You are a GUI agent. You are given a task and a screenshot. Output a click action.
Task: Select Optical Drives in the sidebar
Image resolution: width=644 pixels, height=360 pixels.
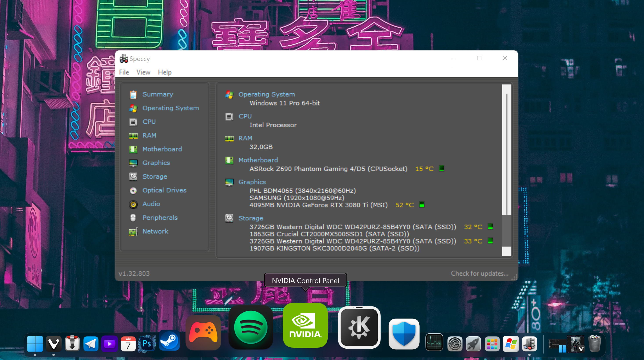click(x=164, y=190)
